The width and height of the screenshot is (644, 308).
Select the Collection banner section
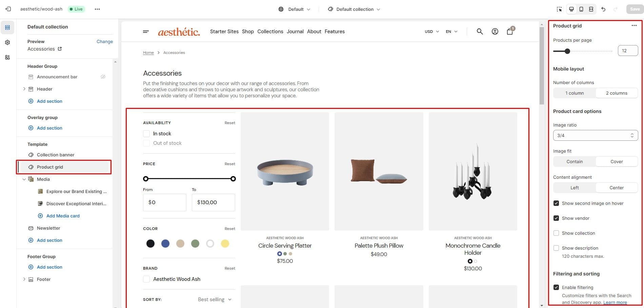pyautogui.click(x=56, y=155)
